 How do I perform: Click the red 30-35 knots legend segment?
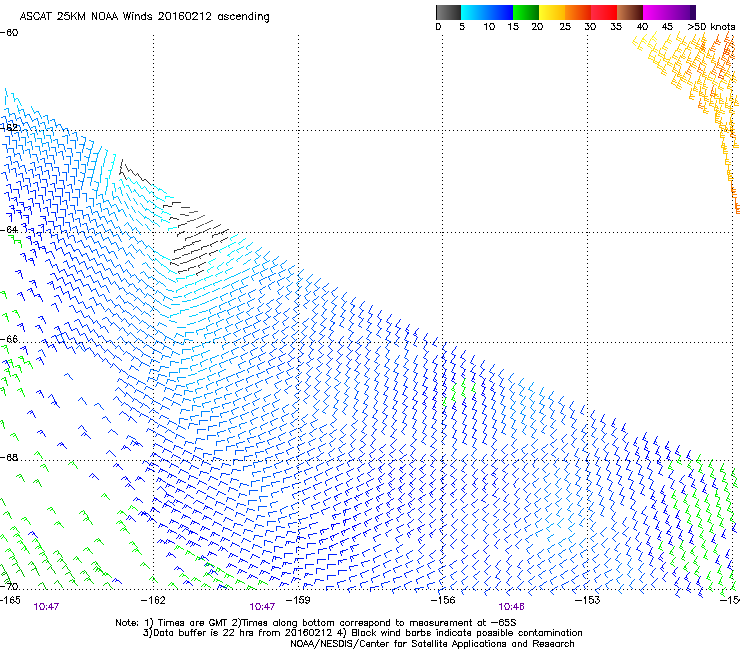(x=604, y=12)
